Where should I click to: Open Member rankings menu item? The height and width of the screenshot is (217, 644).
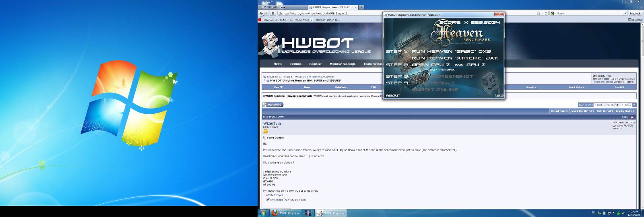click(343, 63)
